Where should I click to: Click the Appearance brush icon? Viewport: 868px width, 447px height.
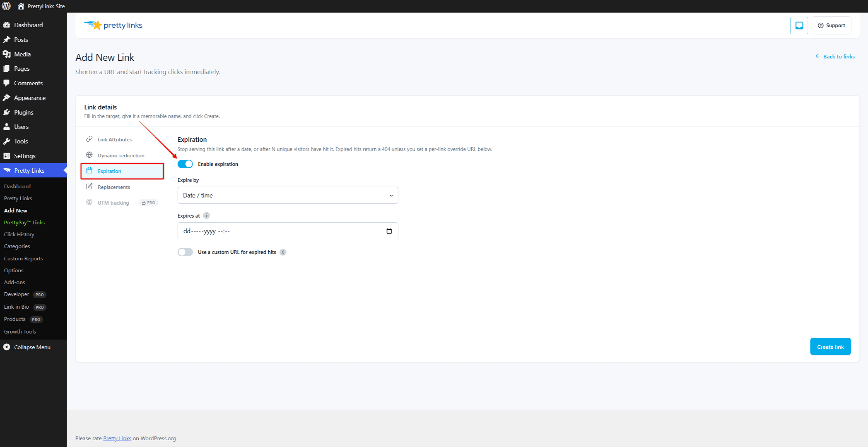coord(6,98)
